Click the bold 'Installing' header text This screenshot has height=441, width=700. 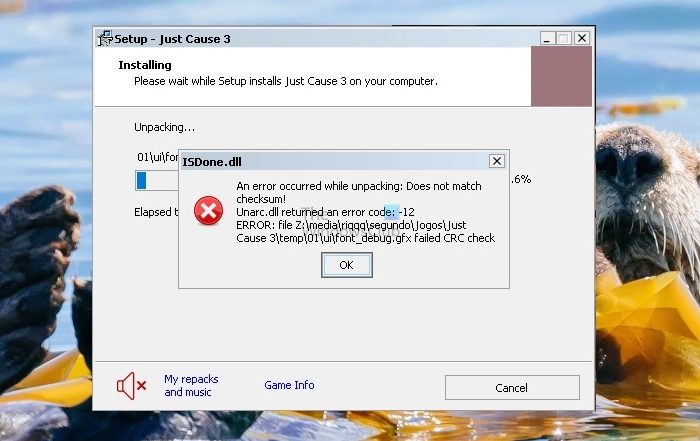tap(145, 65)
